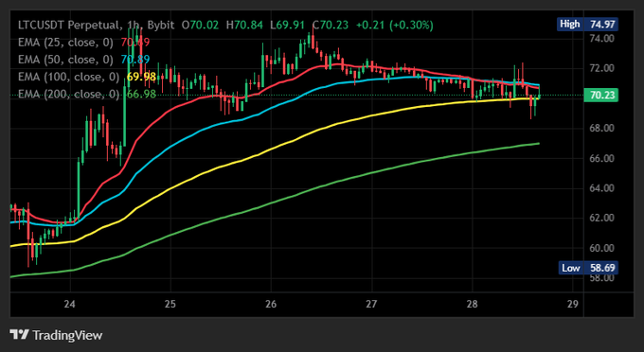Click the High 74.97 price label
Image resolution: width=644 pixels, height=352 pixels.
[588, 25]
